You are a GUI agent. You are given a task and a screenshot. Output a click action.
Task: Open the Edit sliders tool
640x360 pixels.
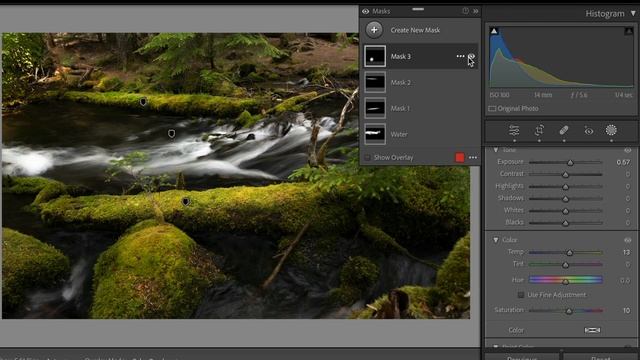514,131
